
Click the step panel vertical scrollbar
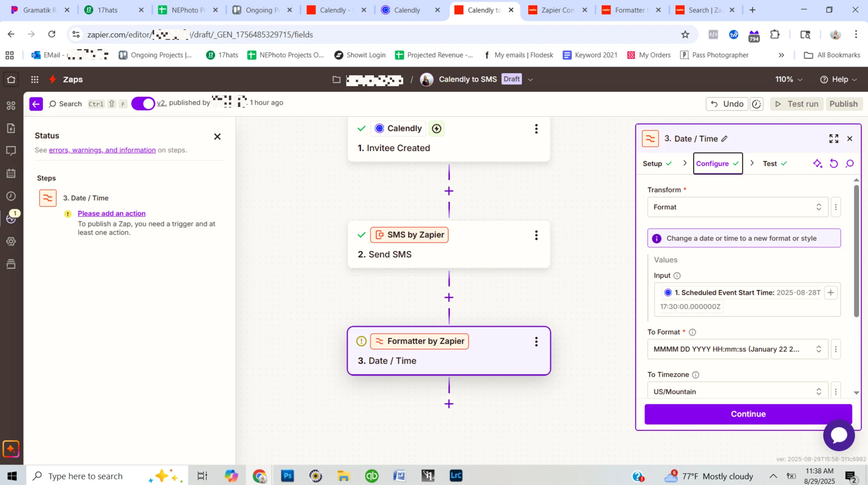[856, 250]
